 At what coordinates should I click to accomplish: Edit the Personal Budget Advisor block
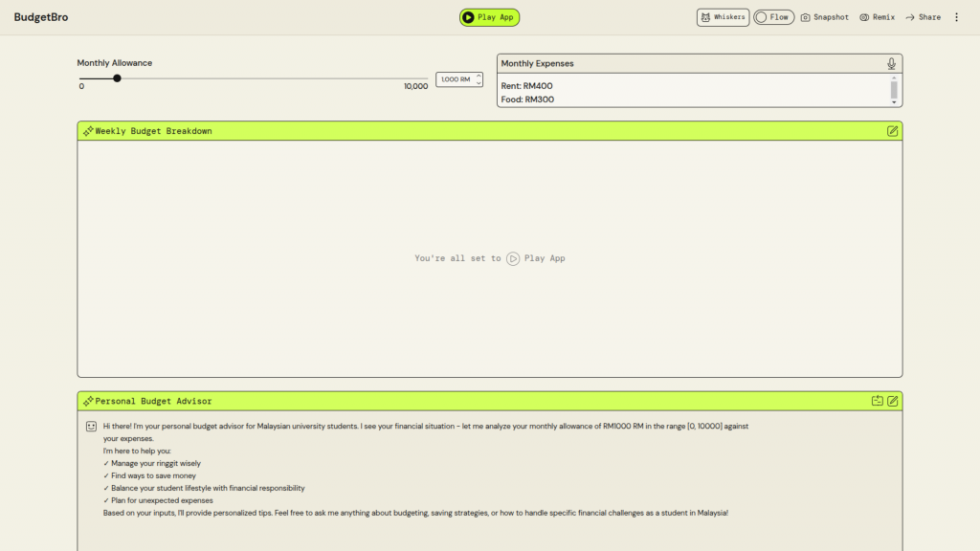point(892,401)
